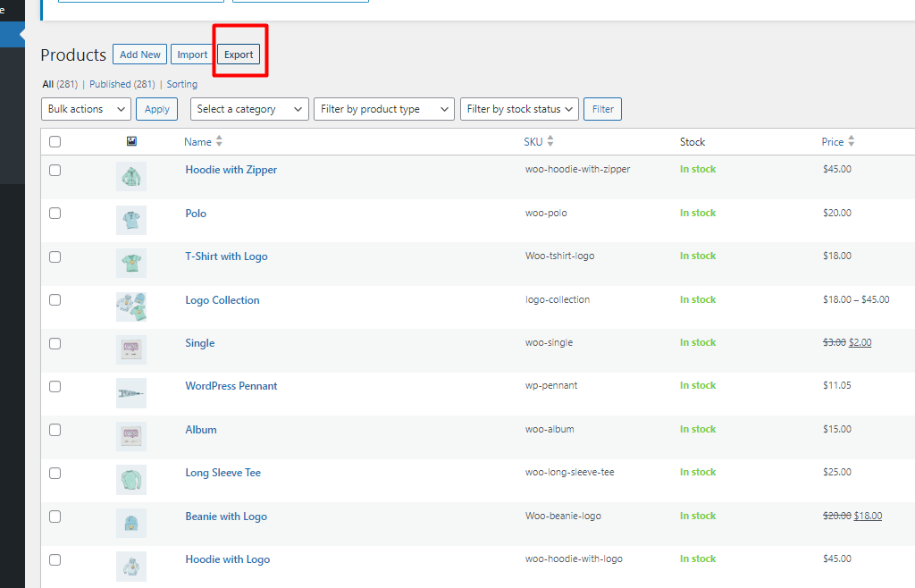Image resolution: width=915 pixels, height=588 pixels.
Task: Open the Hoodie with Logo product link
Action: point(228,559)
